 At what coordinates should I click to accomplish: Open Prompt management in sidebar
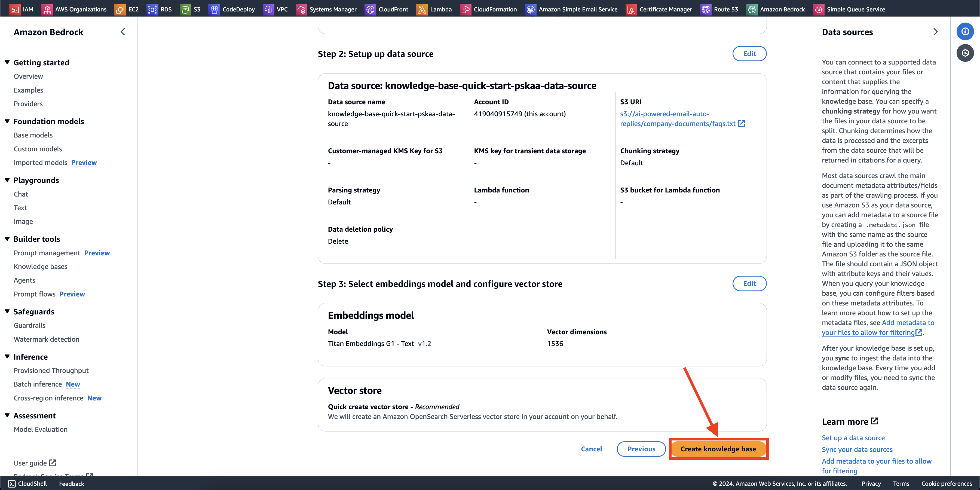[x=47, y=253]
